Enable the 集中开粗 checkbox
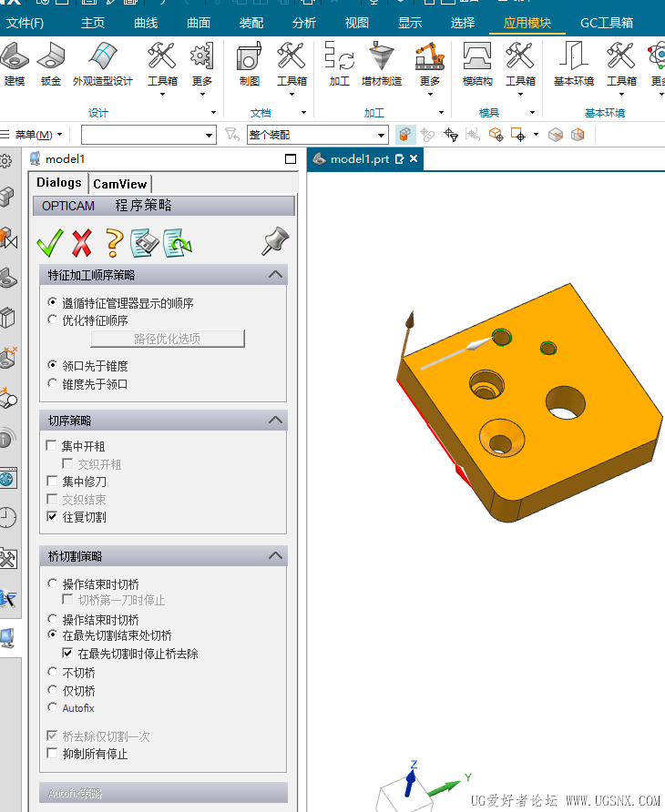 pyautogui.click(x=51, y=445)
